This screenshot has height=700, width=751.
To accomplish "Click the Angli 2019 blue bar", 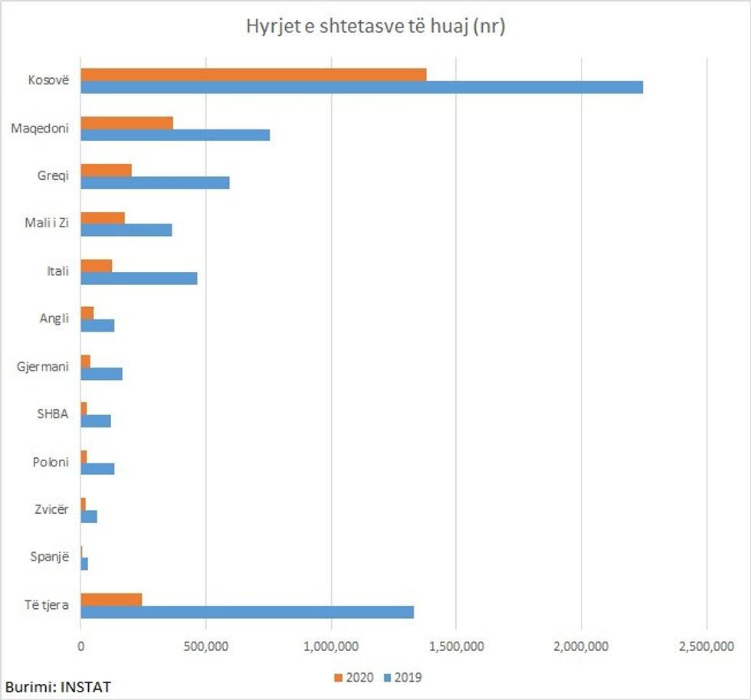I will click(97, 325).
